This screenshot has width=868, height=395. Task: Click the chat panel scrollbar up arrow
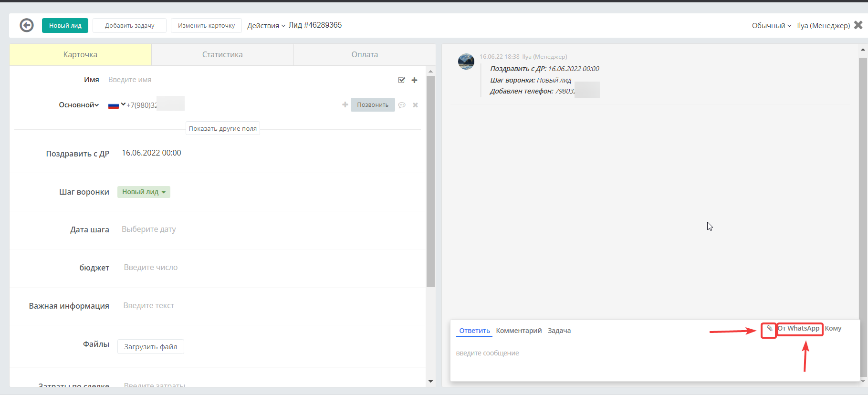coord(863,49)
